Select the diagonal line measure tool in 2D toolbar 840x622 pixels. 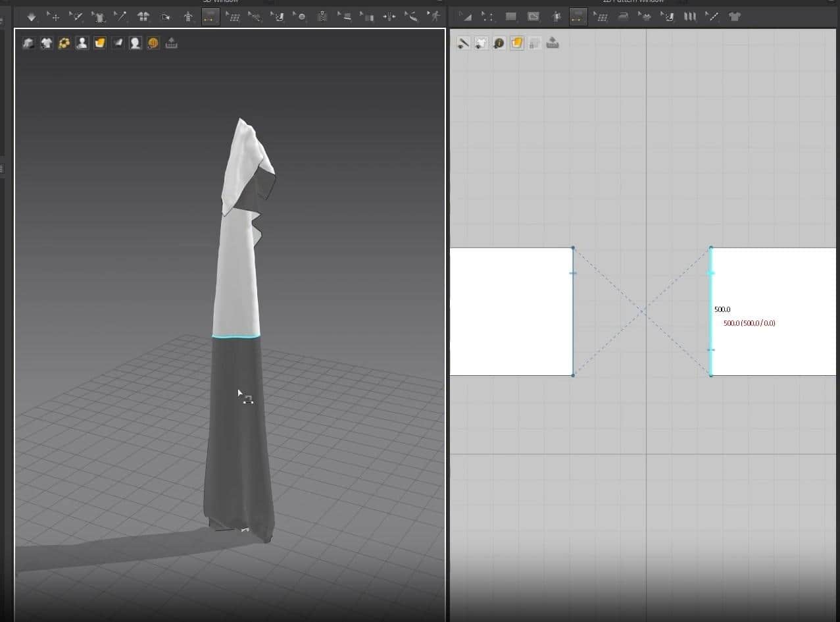[712, 16]
